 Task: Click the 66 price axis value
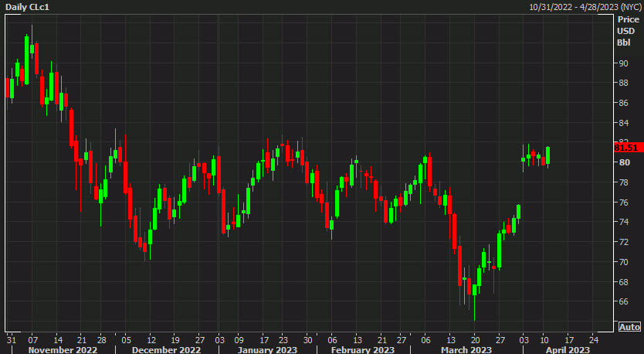tap(624, 301)
